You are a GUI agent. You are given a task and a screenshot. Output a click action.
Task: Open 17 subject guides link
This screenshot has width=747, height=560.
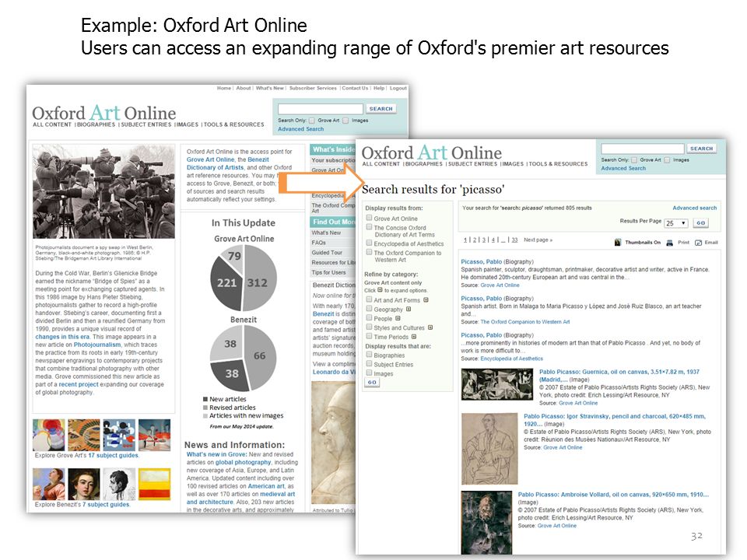[113, 456]
